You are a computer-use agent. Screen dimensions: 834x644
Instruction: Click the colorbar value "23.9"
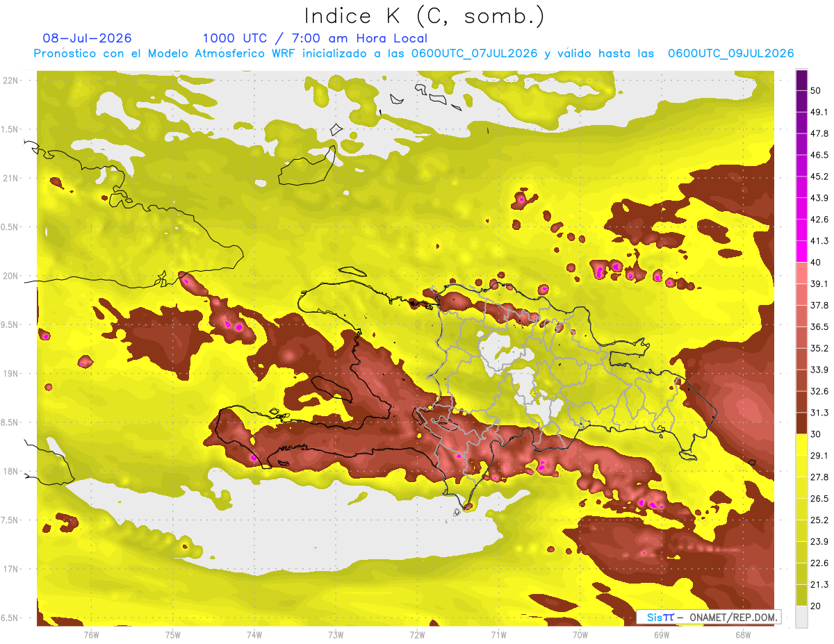(x=819, y=542)
